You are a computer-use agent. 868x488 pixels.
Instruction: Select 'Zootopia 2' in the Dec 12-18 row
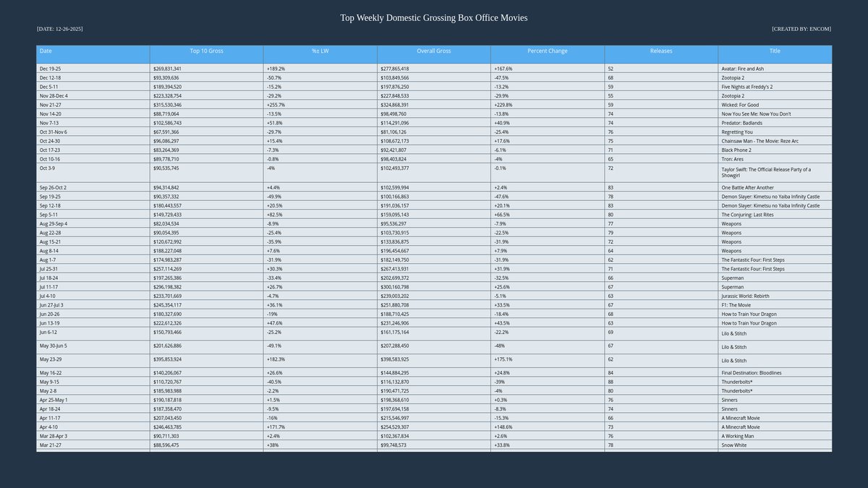click(775, 77)
